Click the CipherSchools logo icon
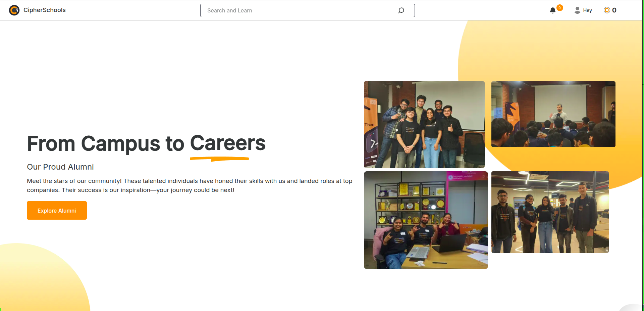 (14, 10)
